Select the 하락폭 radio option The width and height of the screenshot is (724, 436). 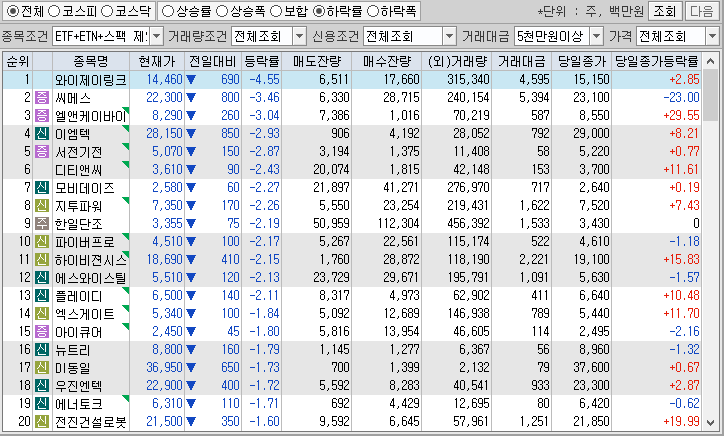(x=373, y=11)
